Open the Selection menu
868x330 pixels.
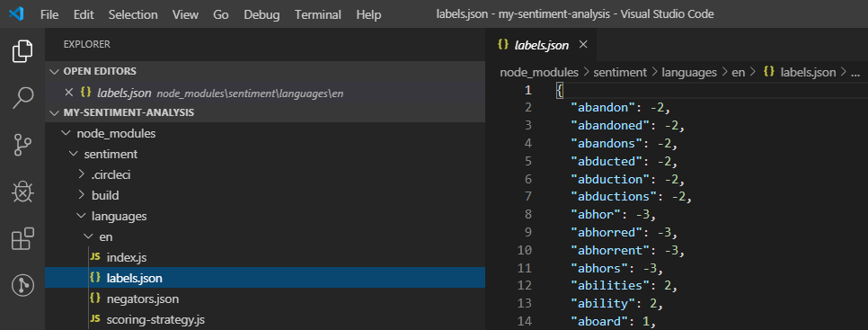point(133,14)
